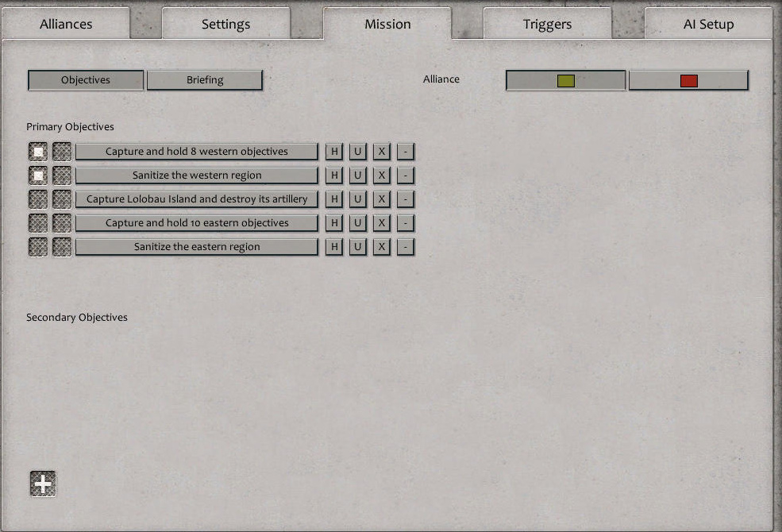Open the Settings tab

pyautogui.click(x=226, y=24)
